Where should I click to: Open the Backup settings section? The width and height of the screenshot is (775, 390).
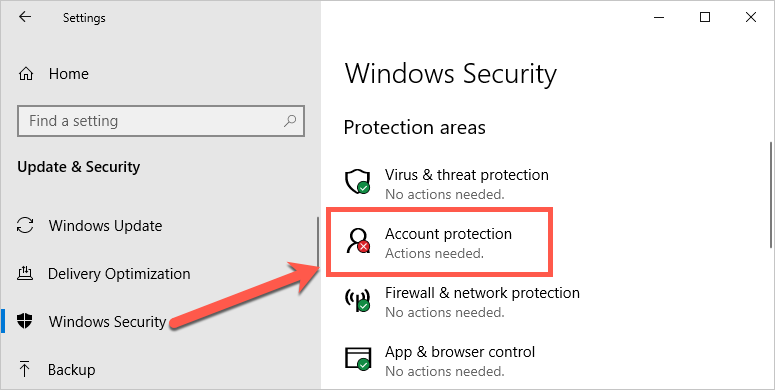point(71,370)
